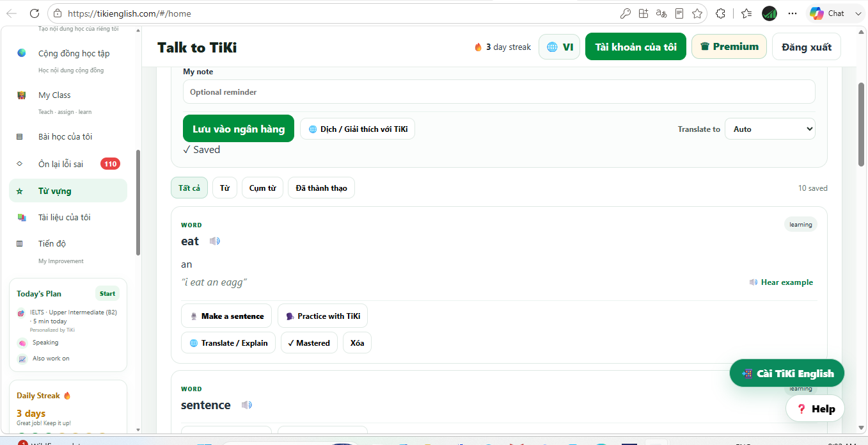868x445 pixels.
Task: Open Ôn lại lỗi sai in sidebar
Action: click(x=68, y=164)
